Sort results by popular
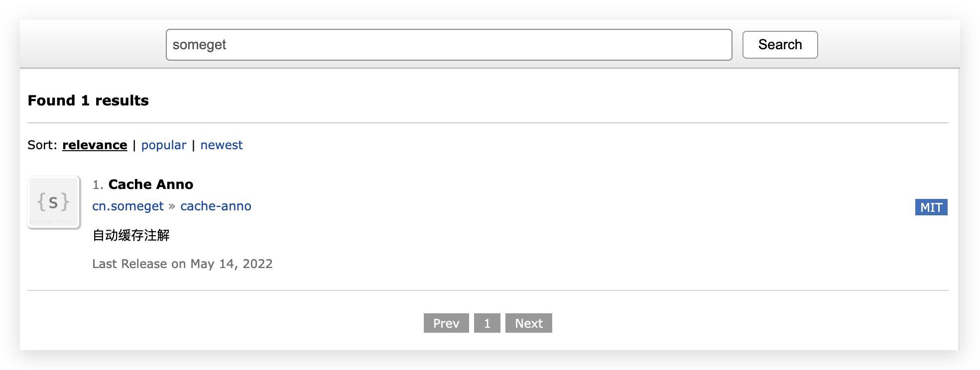 [164, 145]
